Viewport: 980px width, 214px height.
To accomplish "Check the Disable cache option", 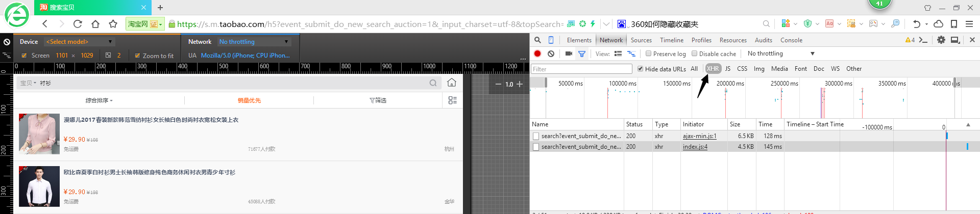I will coord(694,53).
